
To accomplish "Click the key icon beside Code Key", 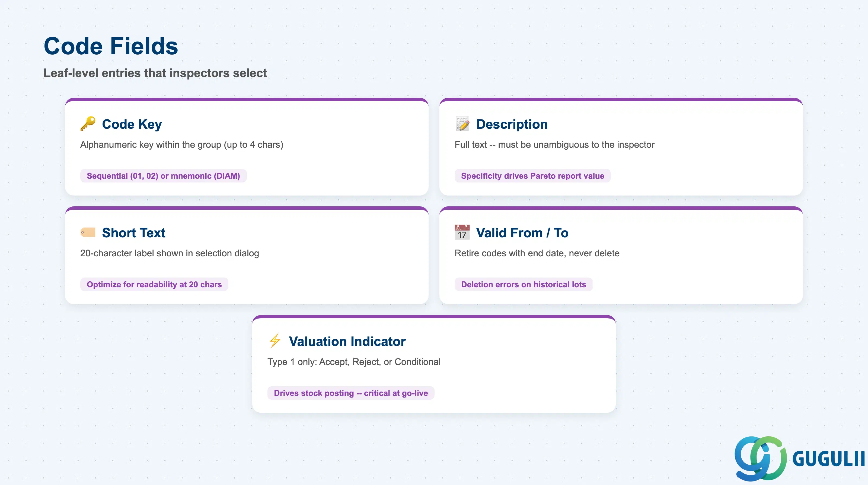I will click(x=88, y=124).
